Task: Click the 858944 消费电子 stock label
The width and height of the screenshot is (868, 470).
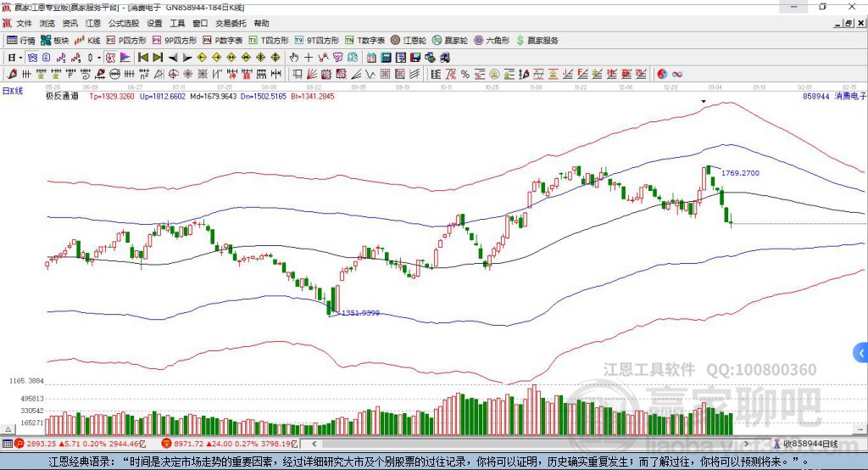Action: [x=834, y=96]
